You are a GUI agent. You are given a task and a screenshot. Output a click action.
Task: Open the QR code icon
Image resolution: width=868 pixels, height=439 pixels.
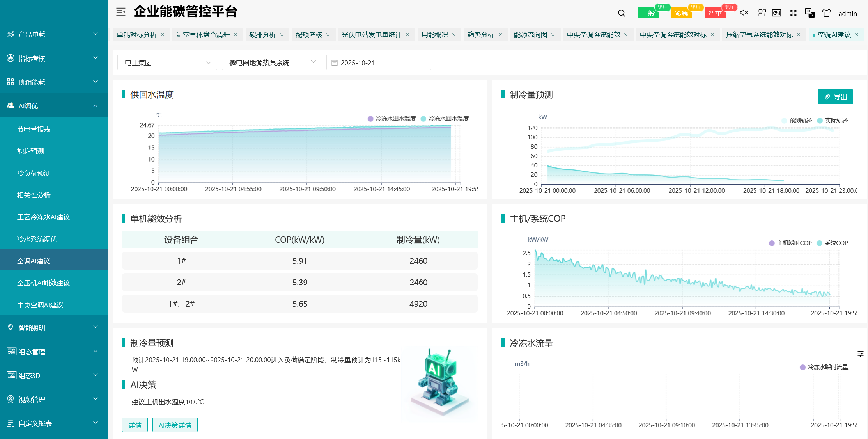click(762, 13)
